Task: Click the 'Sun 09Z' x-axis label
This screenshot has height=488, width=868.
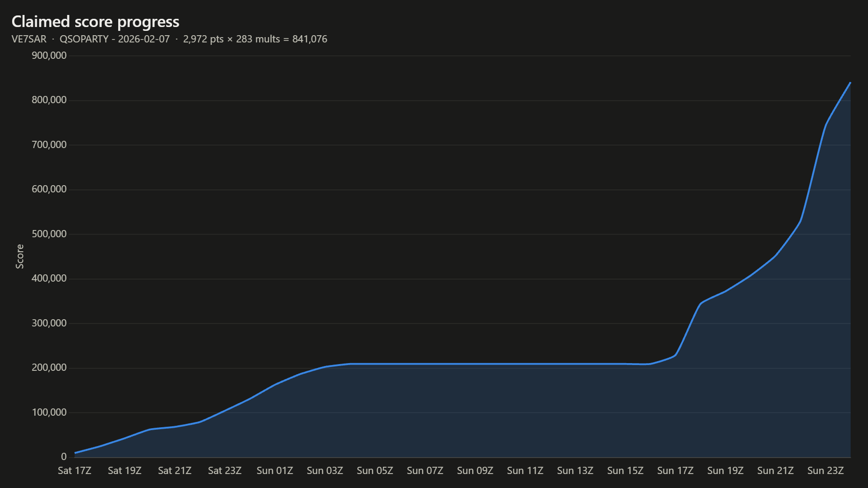Action: click(475, 471)
